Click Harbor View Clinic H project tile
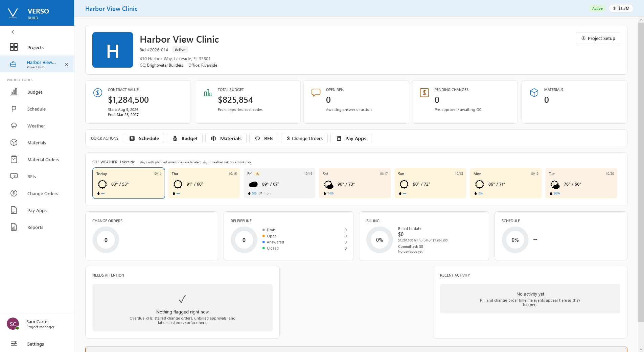 click(x=113, y=50)
